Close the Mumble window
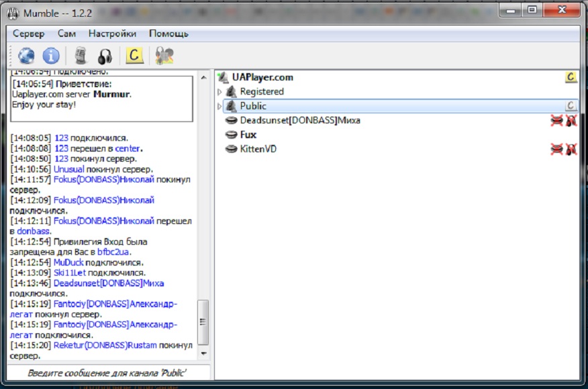Viewport: 588px width, 389px height. (x=561, y=10)
